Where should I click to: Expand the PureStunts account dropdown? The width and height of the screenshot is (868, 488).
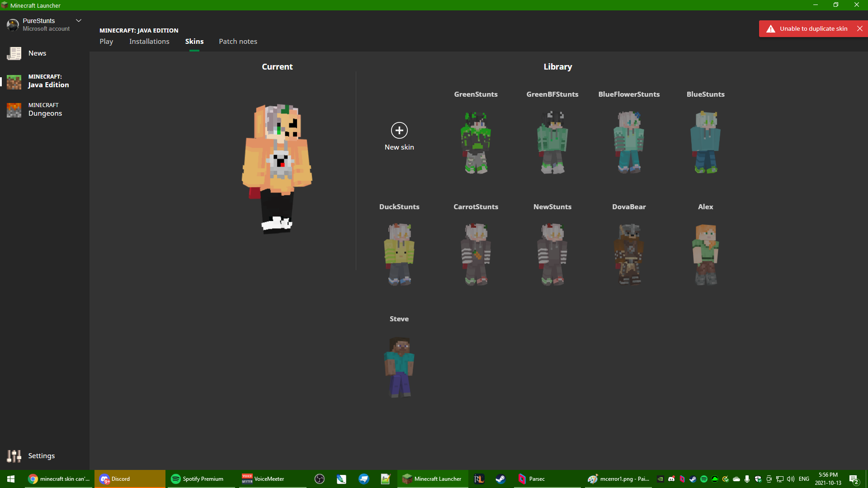coord(79,21)
